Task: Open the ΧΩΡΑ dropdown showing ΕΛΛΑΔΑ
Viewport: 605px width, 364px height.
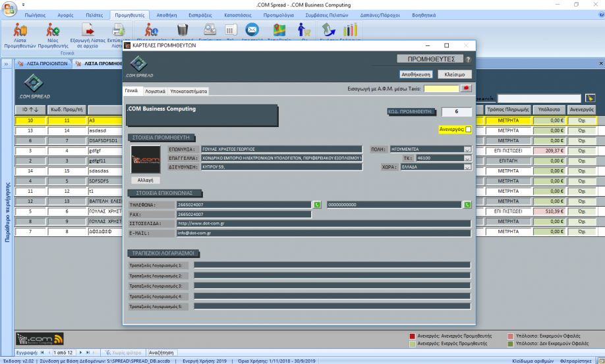Action: point(467,167)
